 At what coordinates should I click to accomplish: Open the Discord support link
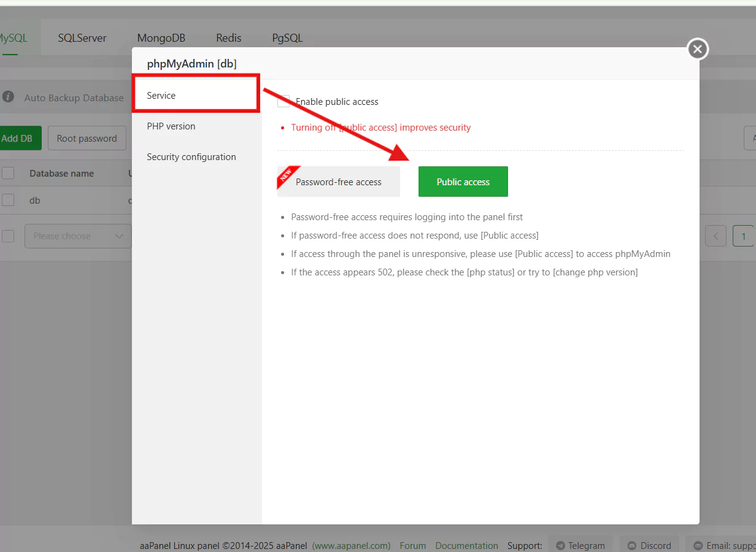click(649, 545)
